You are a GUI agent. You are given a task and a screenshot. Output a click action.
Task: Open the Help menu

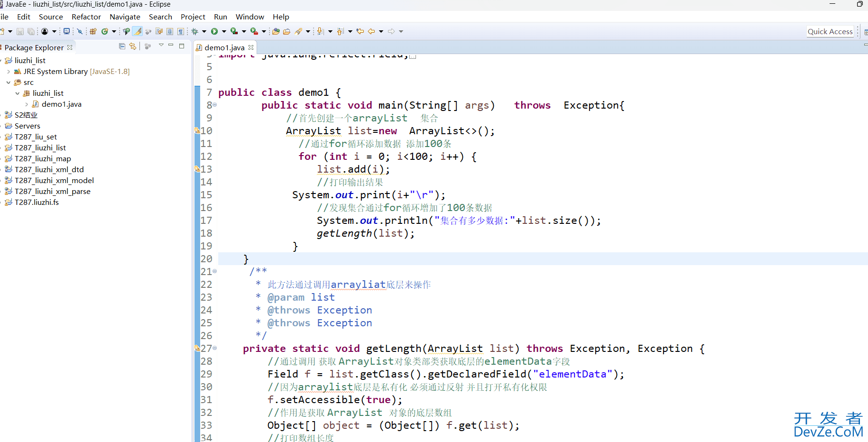[281, 17]
